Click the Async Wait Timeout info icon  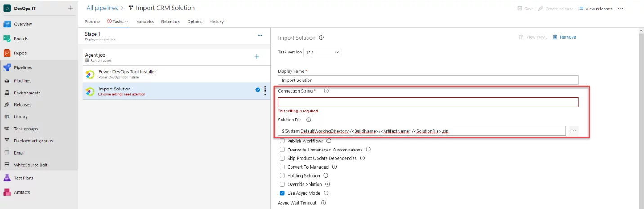[x=323, y=203]
